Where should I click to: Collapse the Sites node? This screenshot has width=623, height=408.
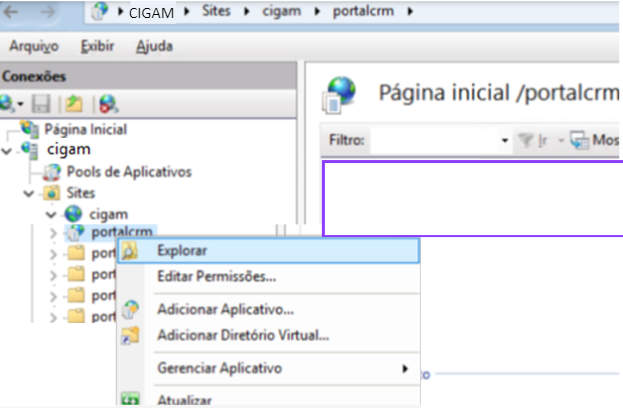pos(29,193)
